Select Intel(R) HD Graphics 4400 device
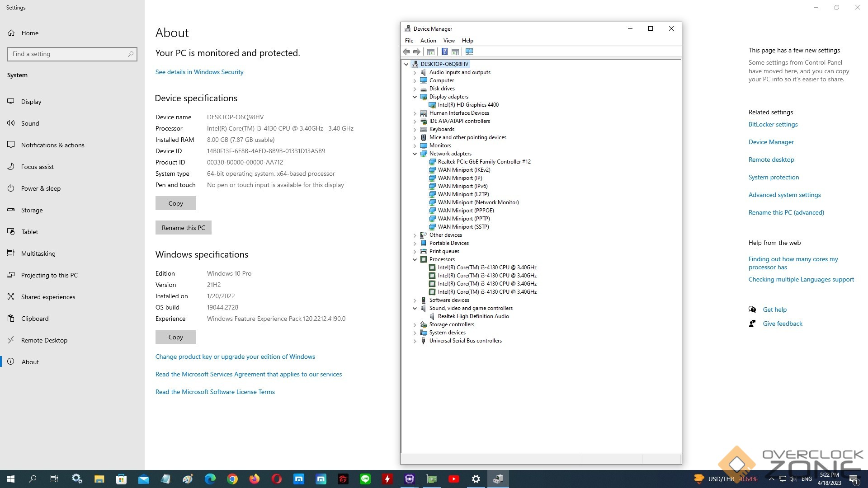Viewport: 868px width, 488px height. (468, 105)
